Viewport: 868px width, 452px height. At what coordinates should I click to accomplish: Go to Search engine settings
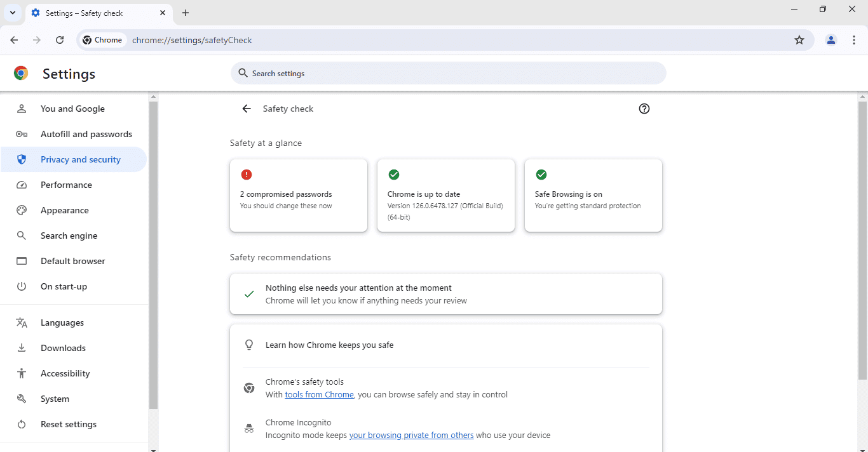point(74,236)
